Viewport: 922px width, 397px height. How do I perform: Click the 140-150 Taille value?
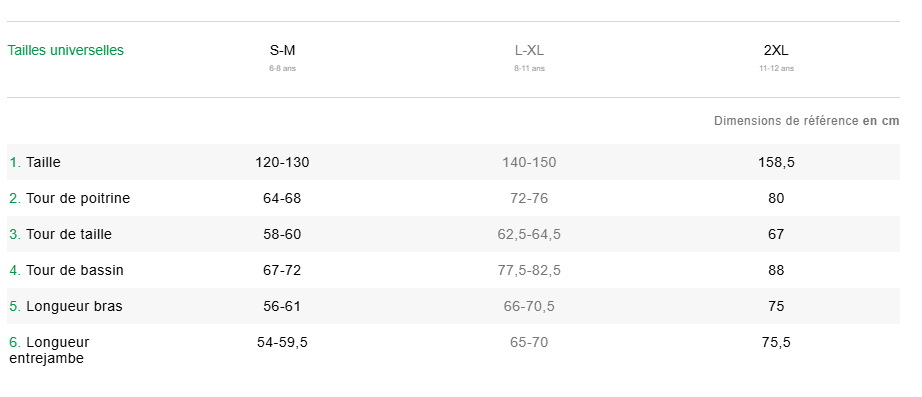click(529, 162)
